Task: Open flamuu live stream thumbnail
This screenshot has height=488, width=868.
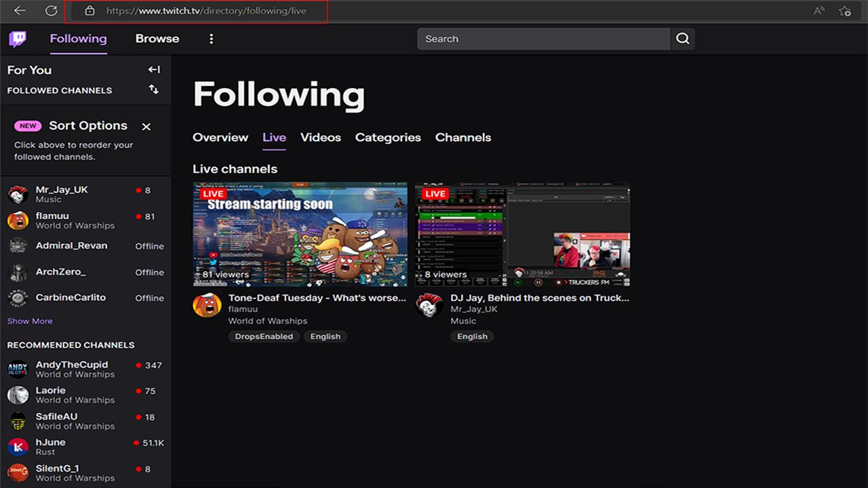Action: pyautogui.click(x=300, y=234)
